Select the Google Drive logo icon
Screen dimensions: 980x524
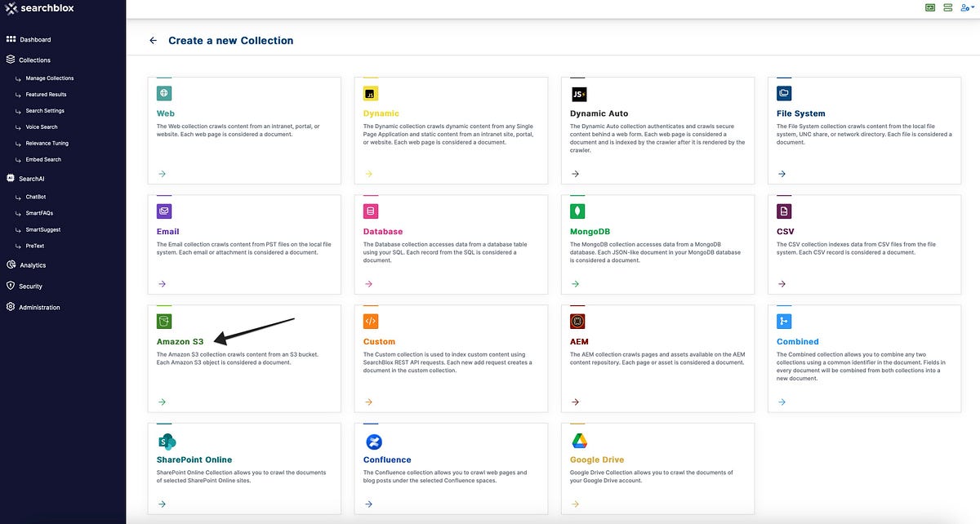pyautogui.click(x=579, y=442)
